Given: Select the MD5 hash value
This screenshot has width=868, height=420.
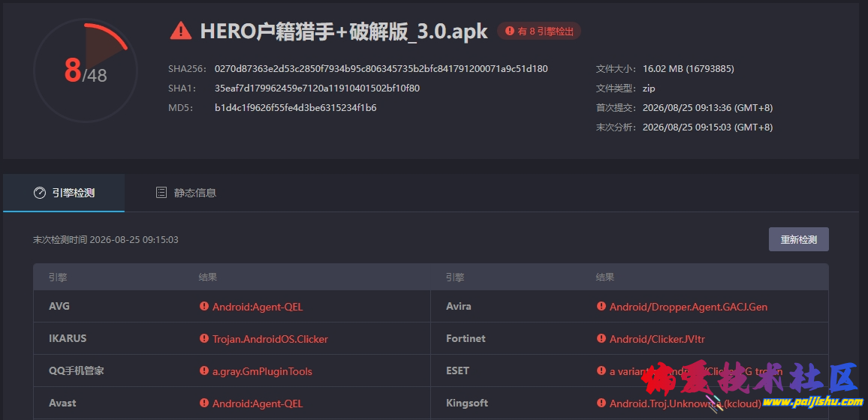Looking at the screenshot, I should click(x=296, y=108).
